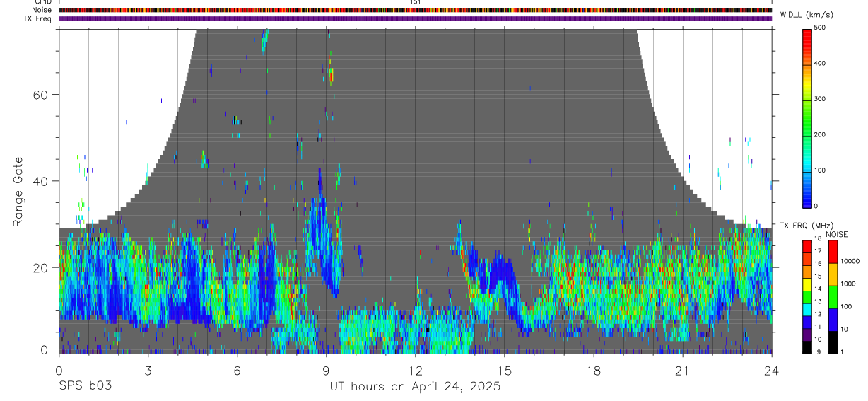Viewport: 868px width, 401px height.
Task: Click the 'Noise' row label at top left
Action: 42,10
